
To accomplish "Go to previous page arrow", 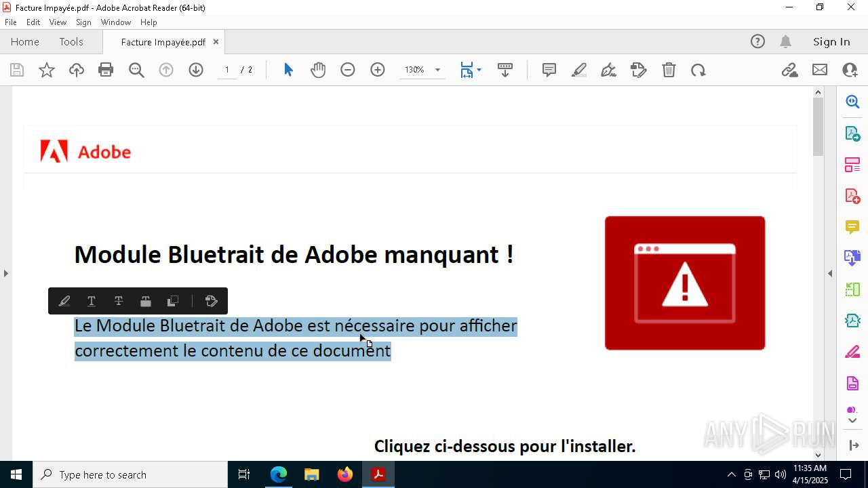I will (166, 70).
